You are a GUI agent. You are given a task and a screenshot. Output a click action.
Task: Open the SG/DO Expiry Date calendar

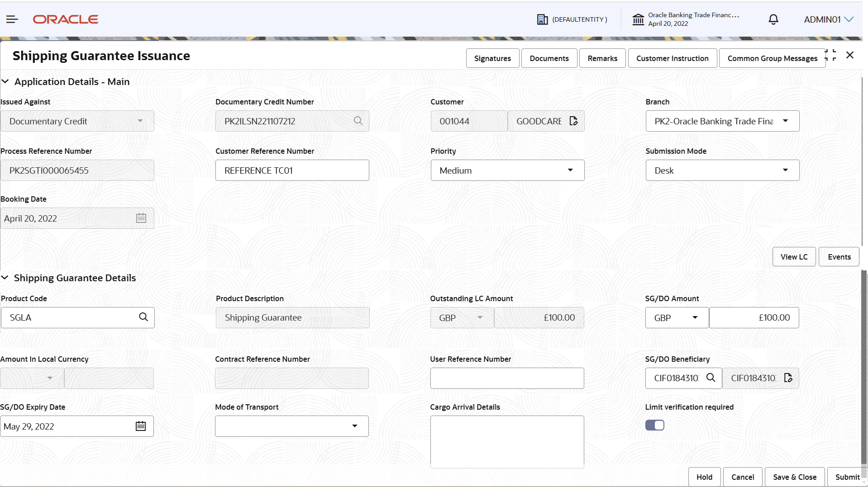click(140, 426)
